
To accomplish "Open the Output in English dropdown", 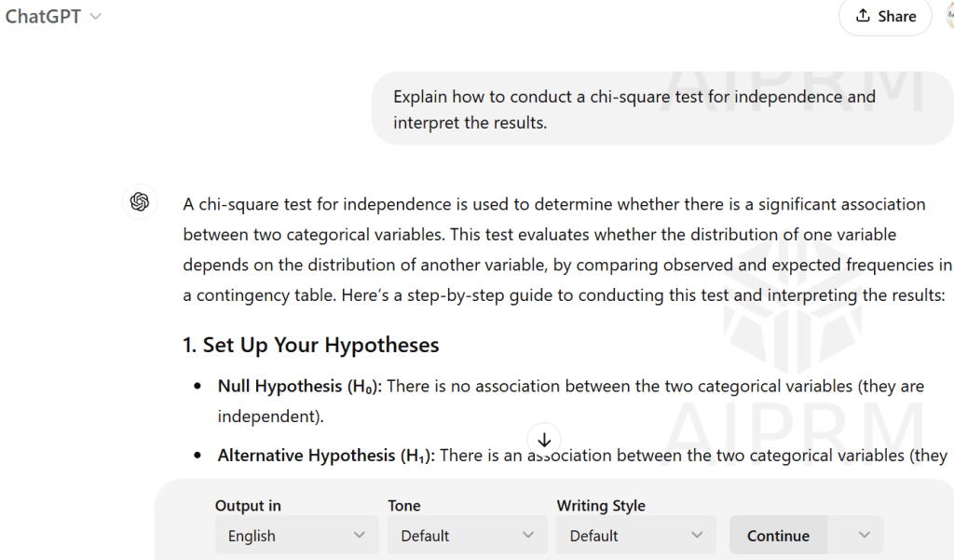I will coord(295,536).
